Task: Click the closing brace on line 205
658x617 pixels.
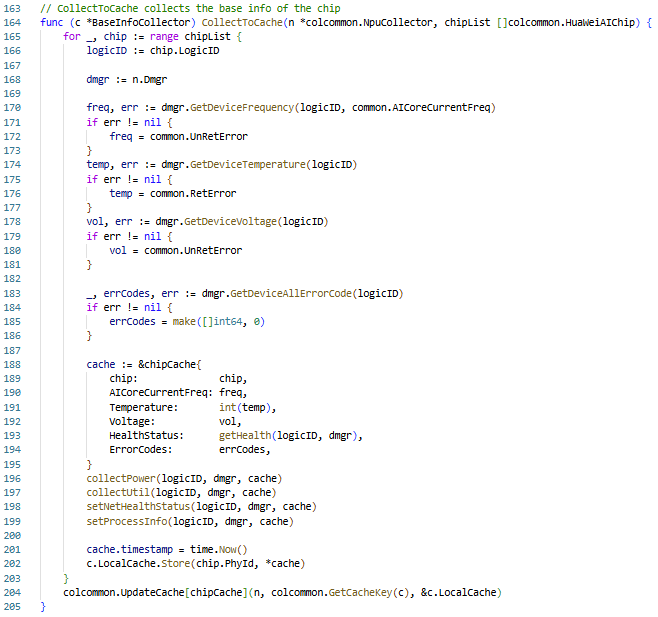Action: click(x=43, y=607)
